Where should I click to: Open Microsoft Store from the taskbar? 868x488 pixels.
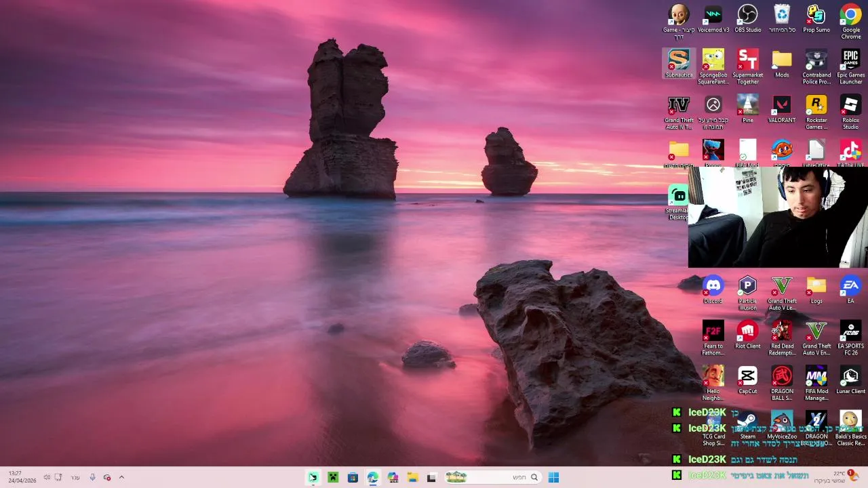point(353,478)
